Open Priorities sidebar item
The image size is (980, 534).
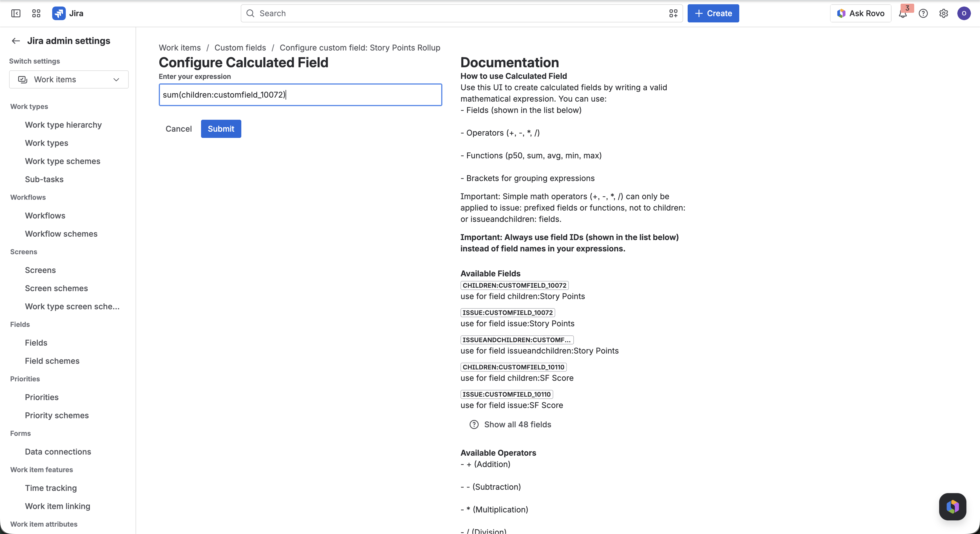tap(41, 397)
